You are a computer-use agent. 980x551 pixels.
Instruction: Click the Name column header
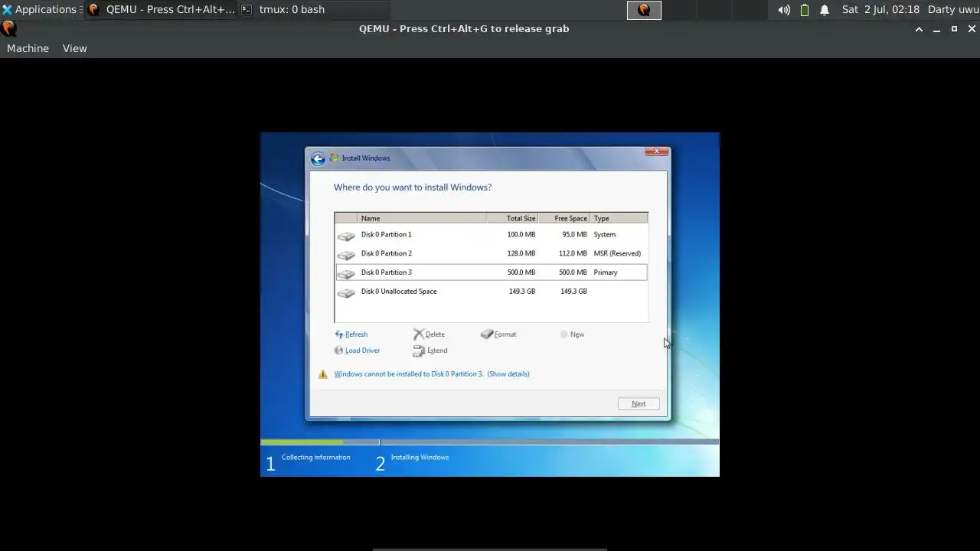pos(421,218)
